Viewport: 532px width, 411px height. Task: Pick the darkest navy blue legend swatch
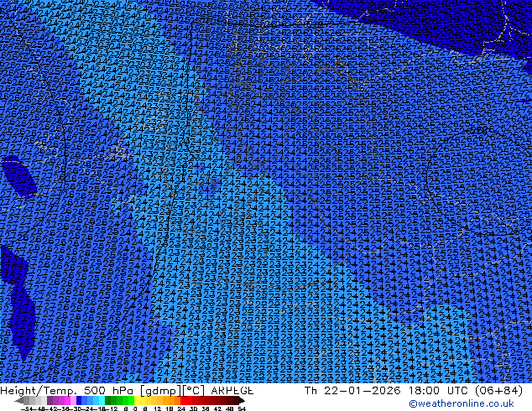(x=79, y=400)
